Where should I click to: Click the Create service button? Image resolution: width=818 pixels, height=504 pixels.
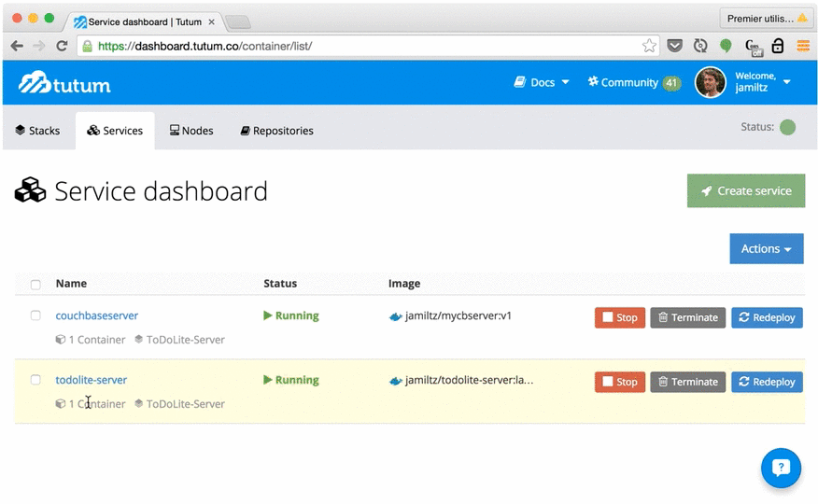(746, 190)
